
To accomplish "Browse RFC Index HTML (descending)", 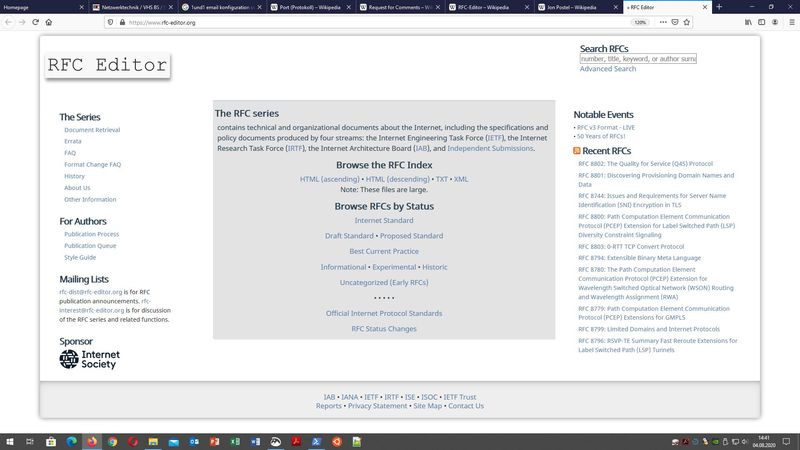I will point(397,179).
